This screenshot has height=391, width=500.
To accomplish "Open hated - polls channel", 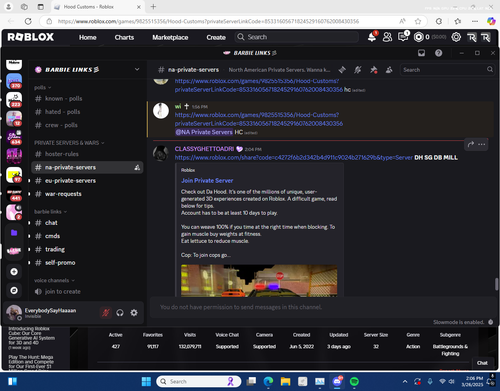I will click(x=62, y=112).
